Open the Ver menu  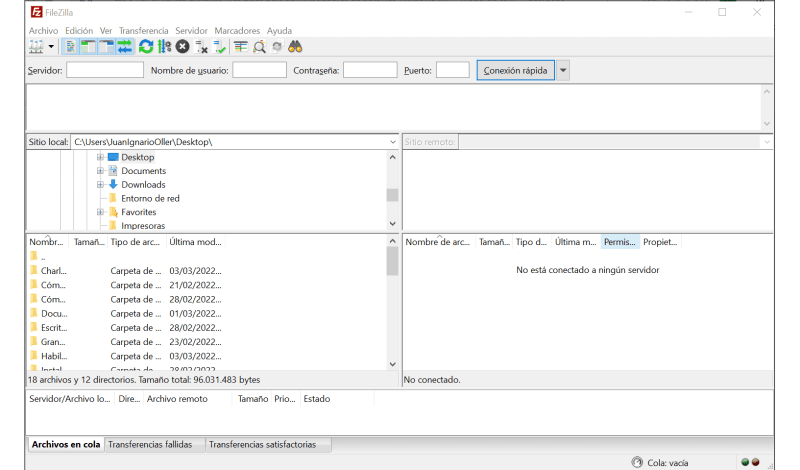(106, 31)
